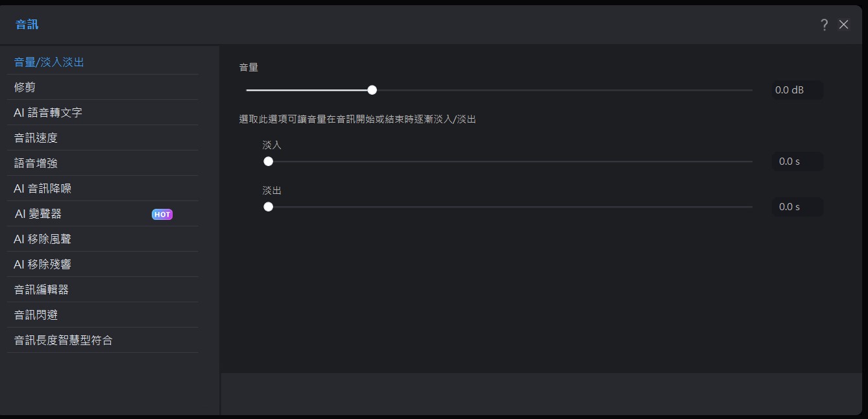Screen dimensions: 868x419
Task: Open the AI 音訊降噪 panel
Action: click(43, 189)
